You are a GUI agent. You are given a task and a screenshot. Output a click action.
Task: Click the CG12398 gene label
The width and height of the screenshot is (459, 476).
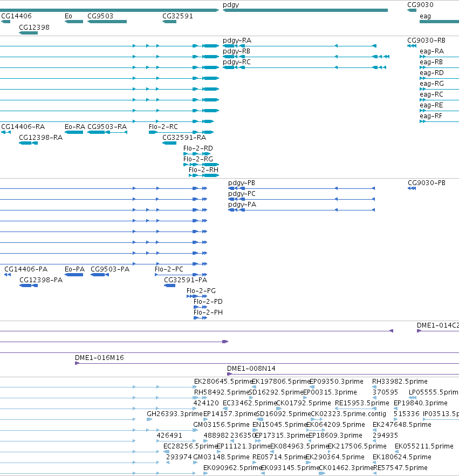point(34,28)
